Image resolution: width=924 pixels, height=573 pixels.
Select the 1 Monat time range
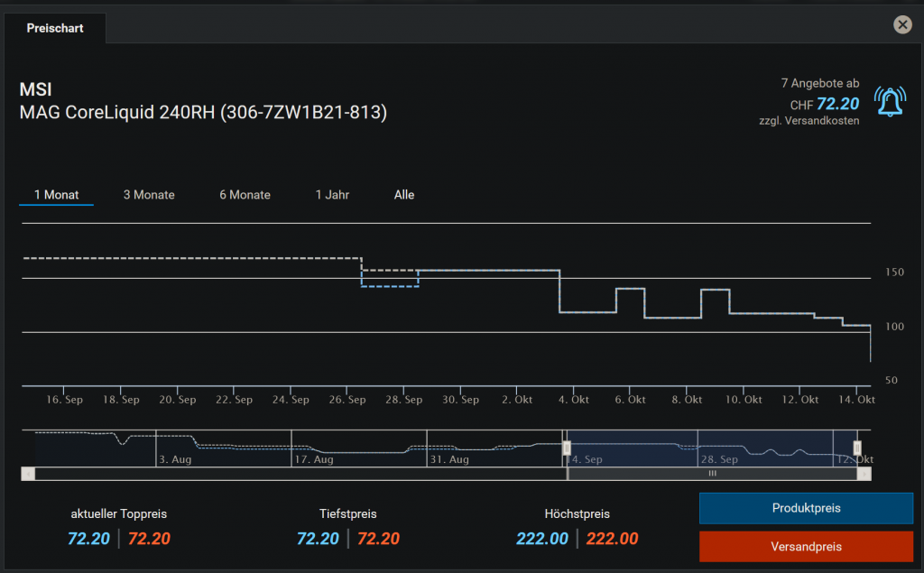[56, 195]
